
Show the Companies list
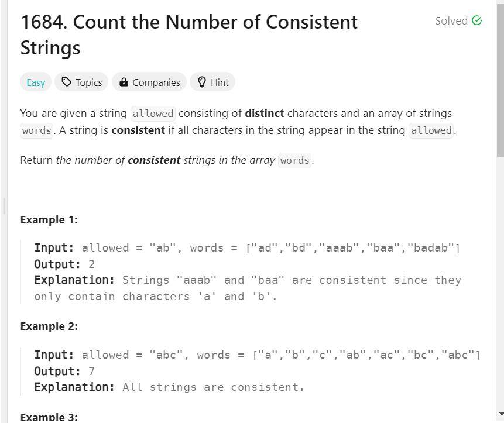[149, 82]
